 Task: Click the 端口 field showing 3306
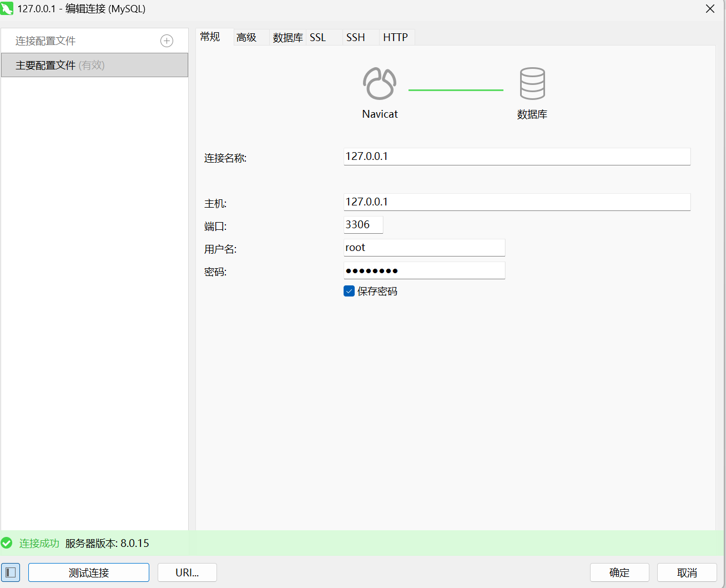coord(364,225)
